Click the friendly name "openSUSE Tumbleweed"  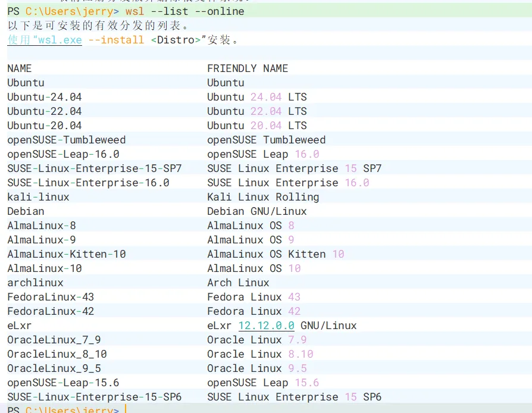267,140
